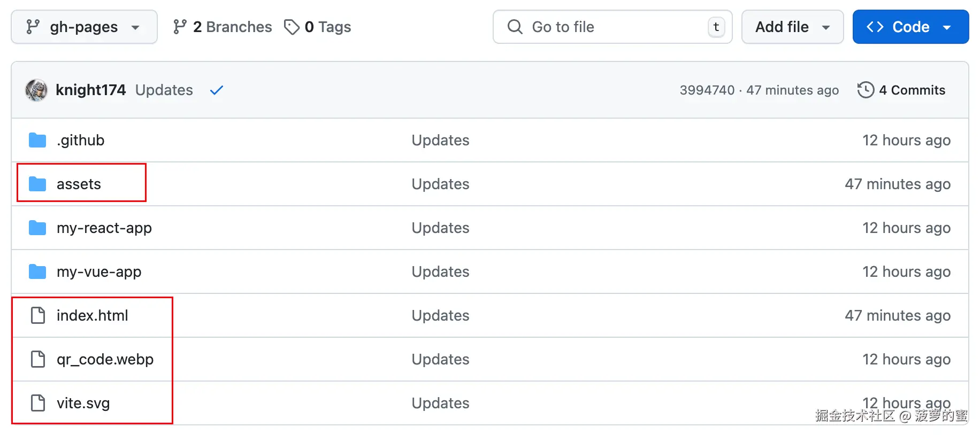Click the green commit status checkmark
The height and width of the screenshot is (435, 980).
pyautogui.click(x=217, y=90)
